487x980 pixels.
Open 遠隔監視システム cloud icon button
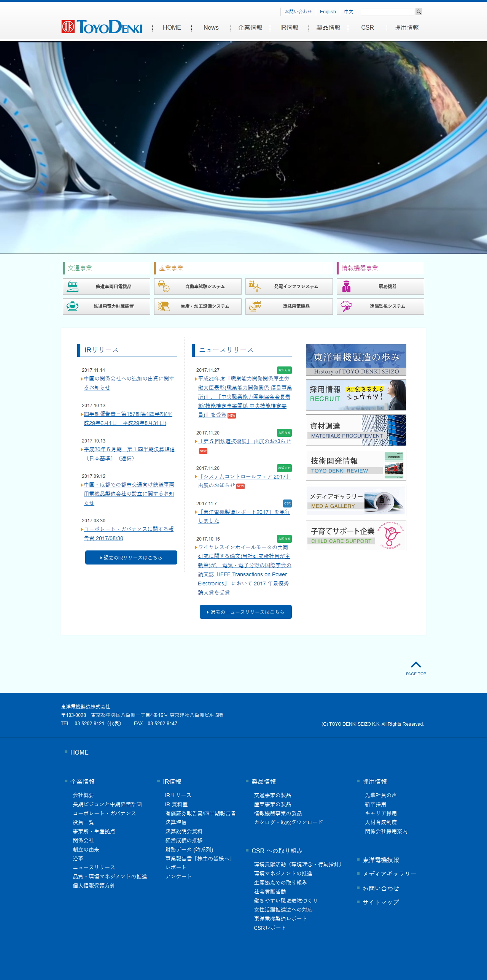pyautogui.click(x=380, y=306)
